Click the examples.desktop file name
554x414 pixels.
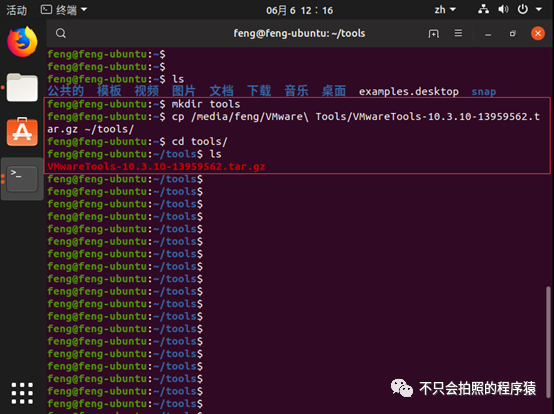[x=409, y=91]
